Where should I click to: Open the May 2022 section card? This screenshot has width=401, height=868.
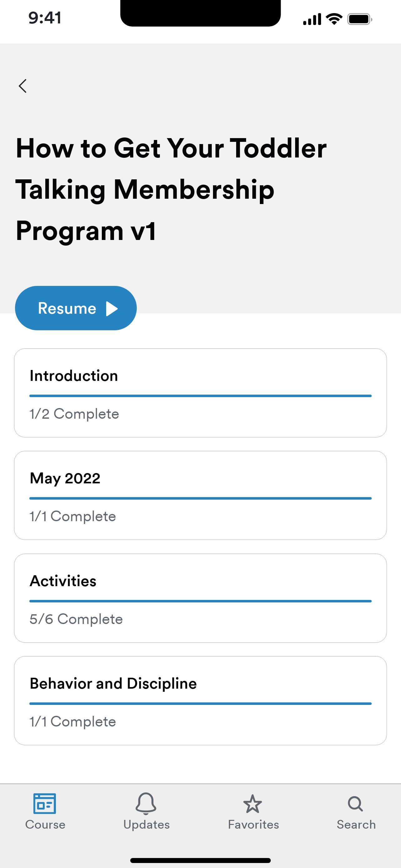click(200, 495)
